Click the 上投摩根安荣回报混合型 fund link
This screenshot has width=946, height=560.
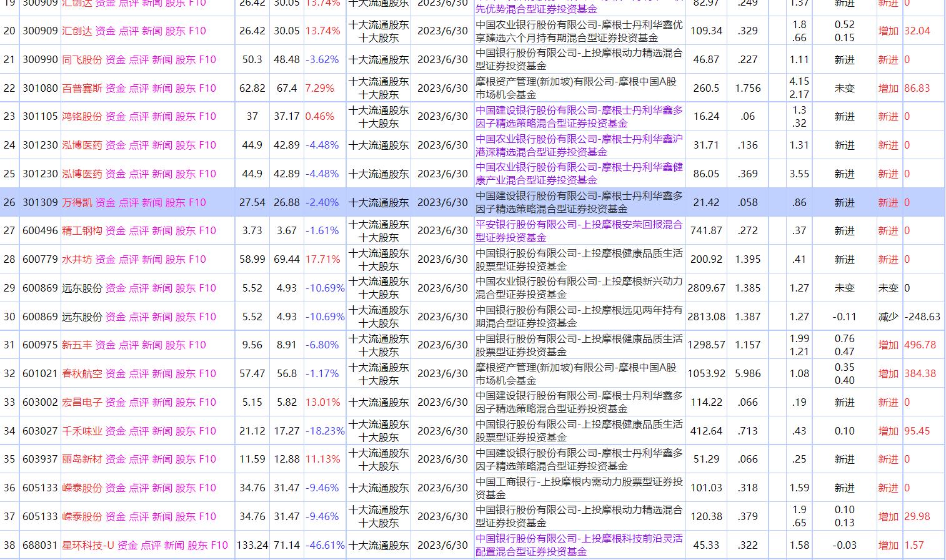click(x=577, y=230)
